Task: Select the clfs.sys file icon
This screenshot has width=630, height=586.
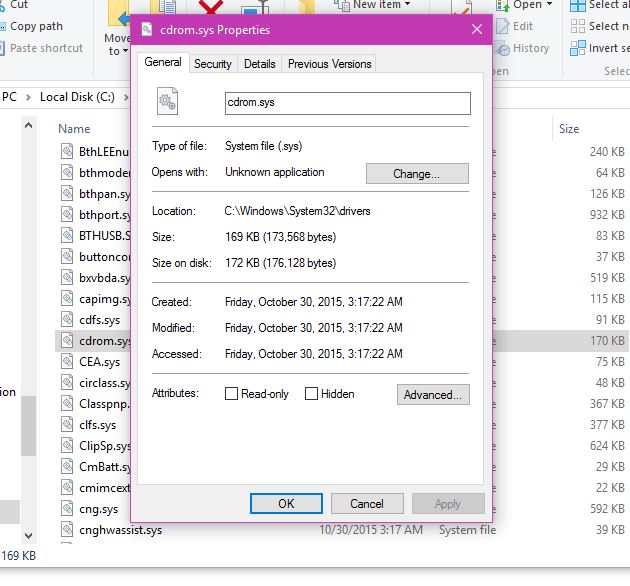Action: pos(67,424)
